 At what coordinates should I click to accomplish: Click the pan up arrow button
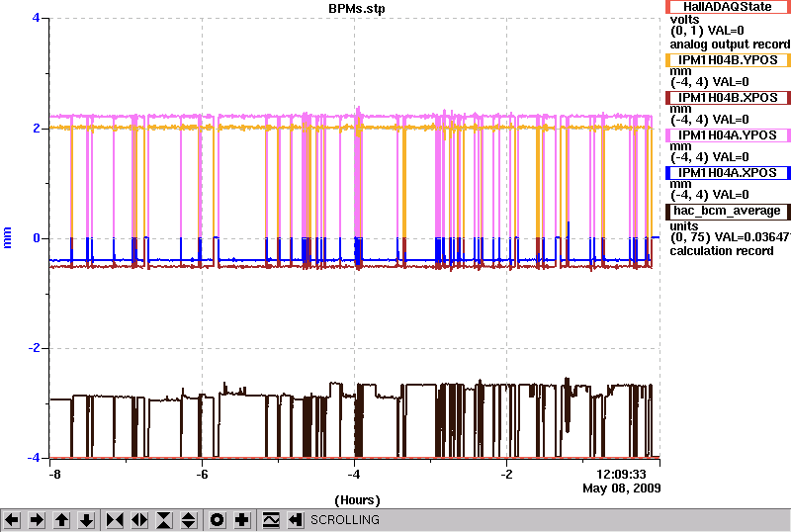coord(61,520)
